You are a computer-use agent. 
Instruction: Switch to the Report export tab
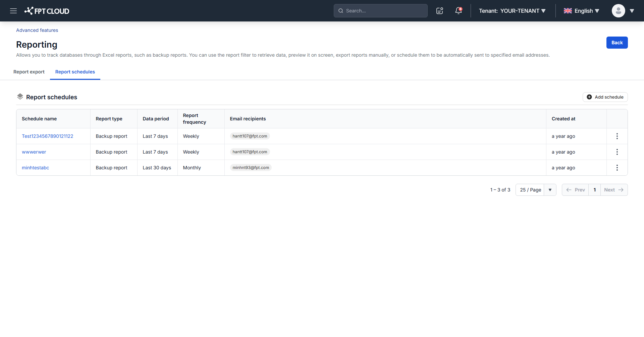click(29, 72)
